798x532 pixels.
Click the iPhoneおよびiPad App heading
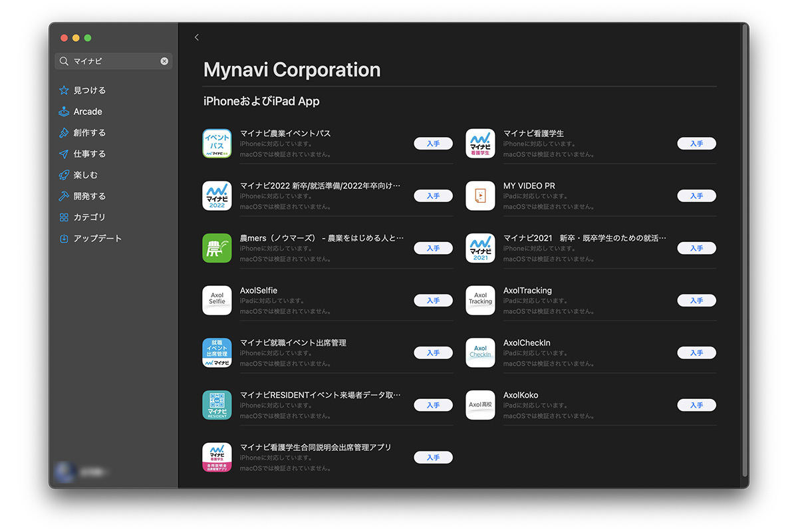(261, 102)
